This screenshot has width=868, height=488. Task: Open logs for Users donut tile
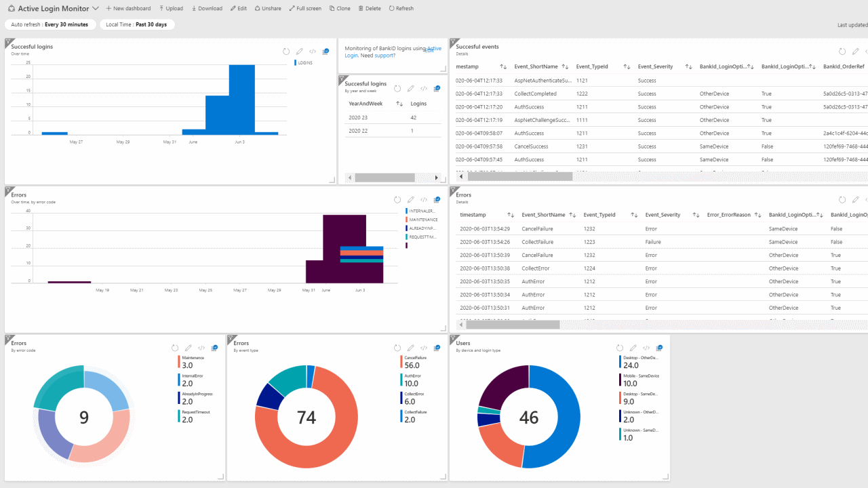(x=659, y=348)
